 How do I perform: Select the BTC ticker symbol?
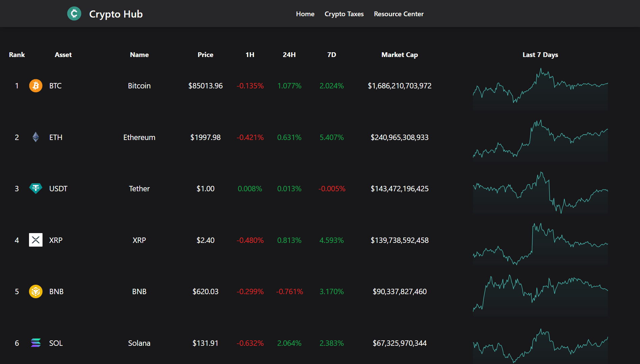click(55, 86)
